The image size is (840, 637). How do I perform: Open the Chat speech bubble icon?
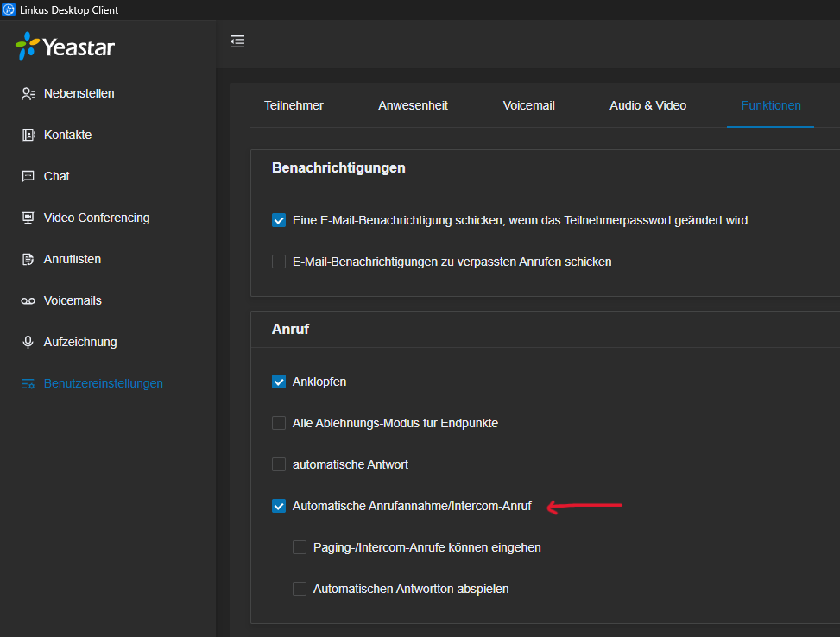[28, 176]
